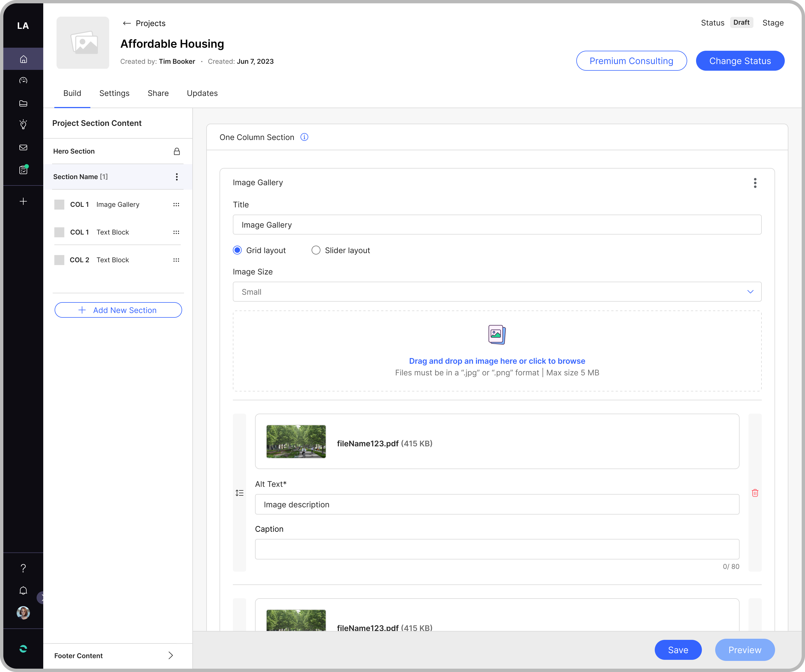Switch to the Settings tab
The width and height of the screenshot is (805, 672).
(x=114, y=93)
